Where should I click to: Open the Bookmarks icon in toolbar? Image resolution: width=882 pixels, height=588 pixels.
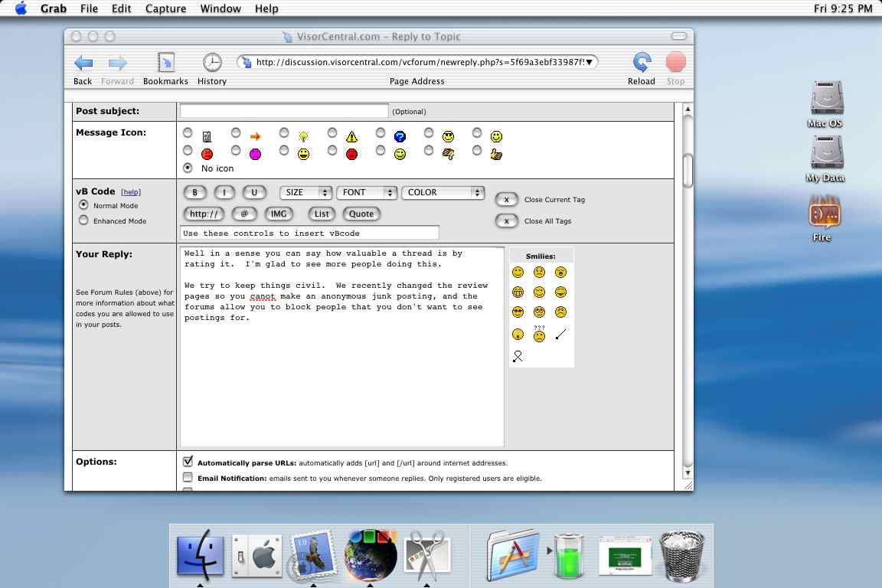click(165, 63)
